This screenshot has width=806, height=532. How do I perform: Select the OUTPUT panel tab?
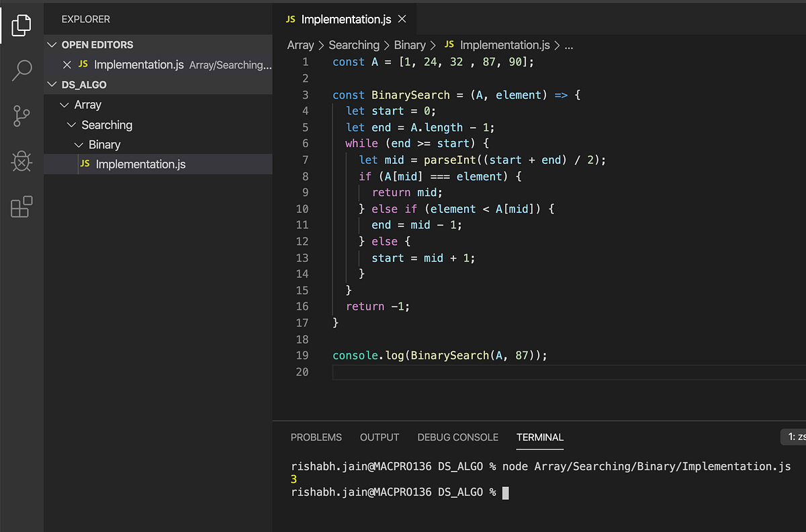coord(379,437)
